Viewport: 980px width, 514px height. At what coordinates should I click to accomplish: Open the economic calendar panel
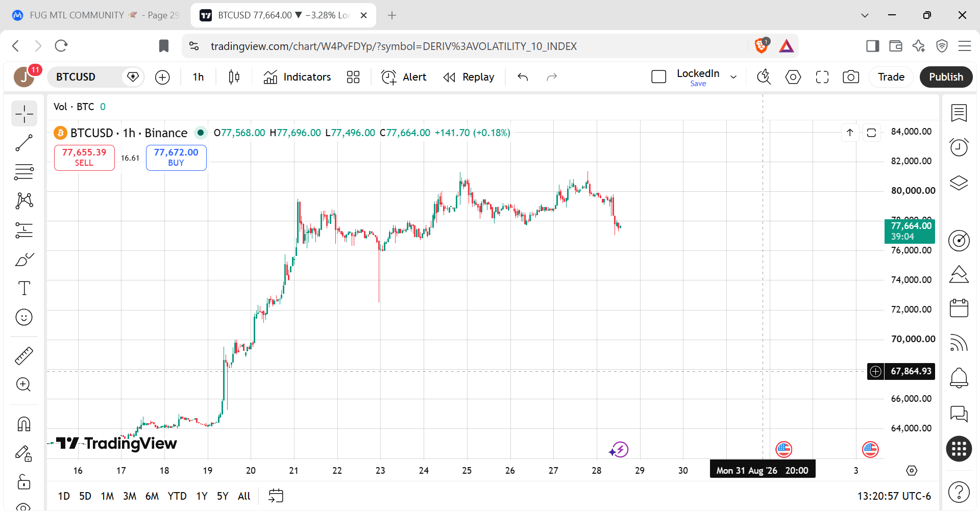click(959, 308)
